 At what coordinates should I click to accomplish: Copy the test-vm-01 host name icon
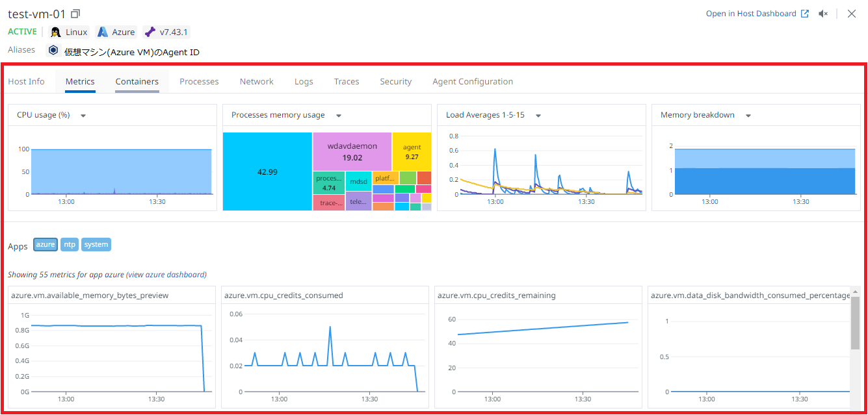pos(75,14)
